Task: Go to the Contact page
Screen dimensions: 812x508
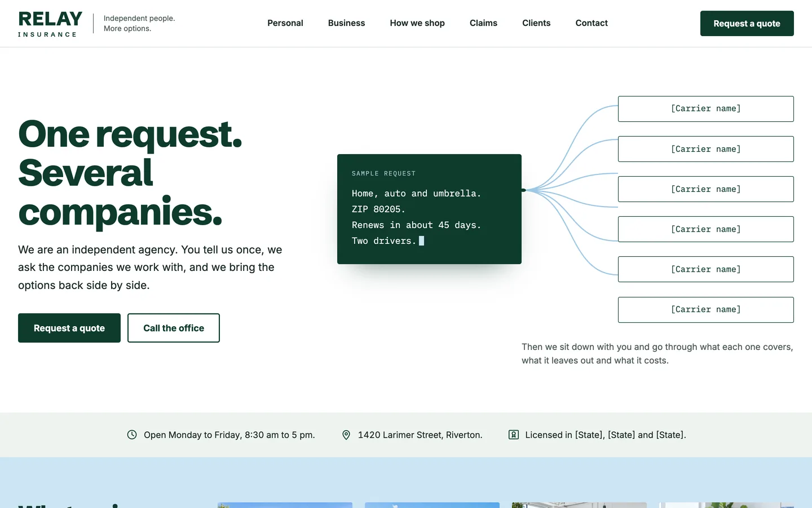Action: (592, 23)
